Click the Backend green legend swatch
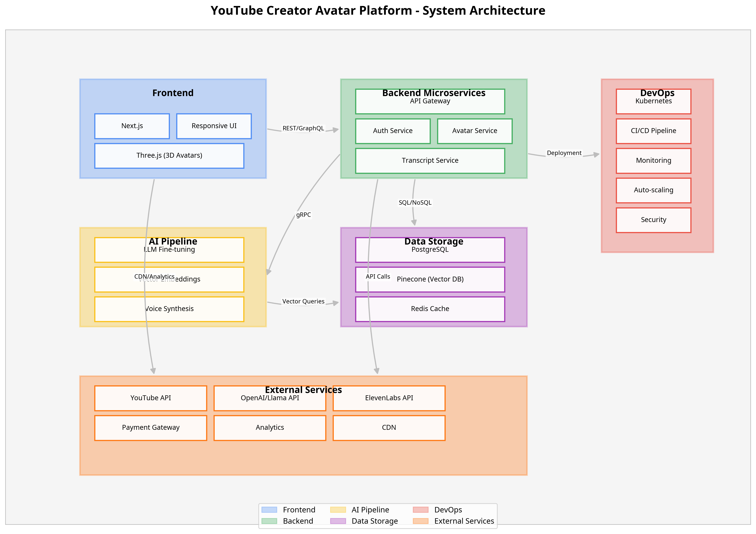The height and width of the screenshot is (534, 756). (269, 521)
